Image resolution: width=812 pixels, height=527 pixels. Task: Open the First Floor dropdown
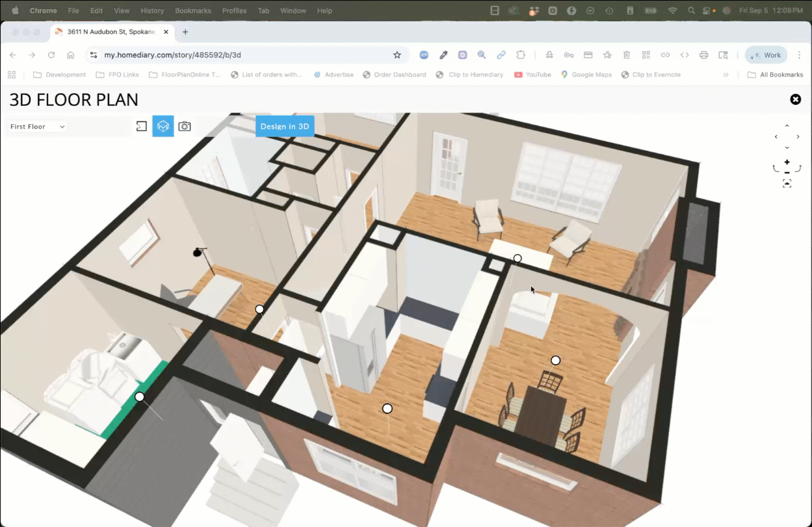(x=38, y=127)
